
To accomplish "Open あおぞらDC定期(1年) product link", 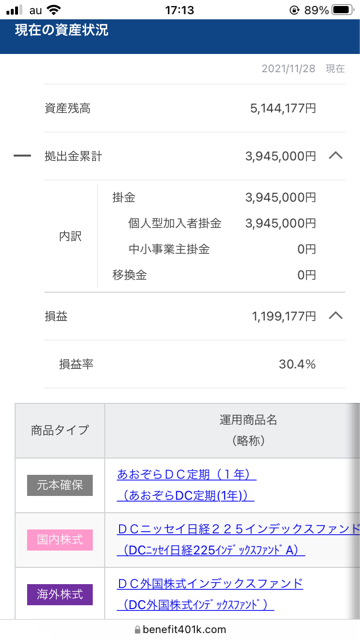I will pos(187,485).
